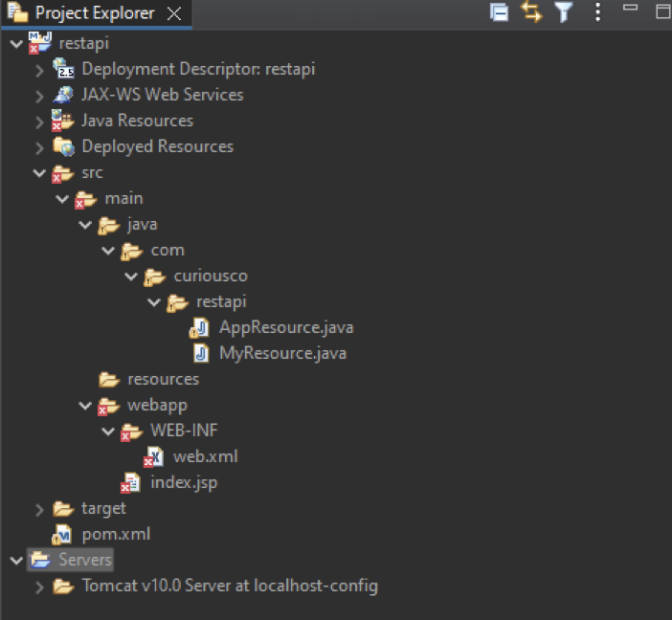Collapse the WEB-INF folder
This screenshot has width=672, height=620.
click(x=108, y=432)
